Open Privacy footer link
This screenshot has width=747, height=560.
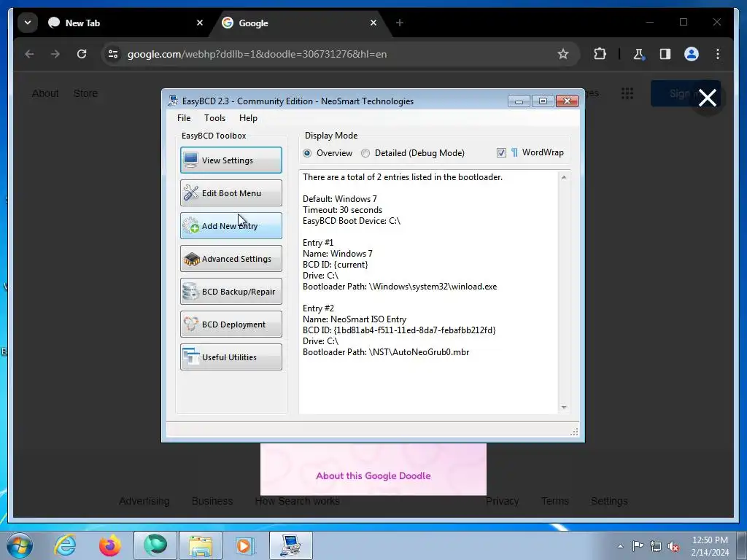click(x=502, y=501)
